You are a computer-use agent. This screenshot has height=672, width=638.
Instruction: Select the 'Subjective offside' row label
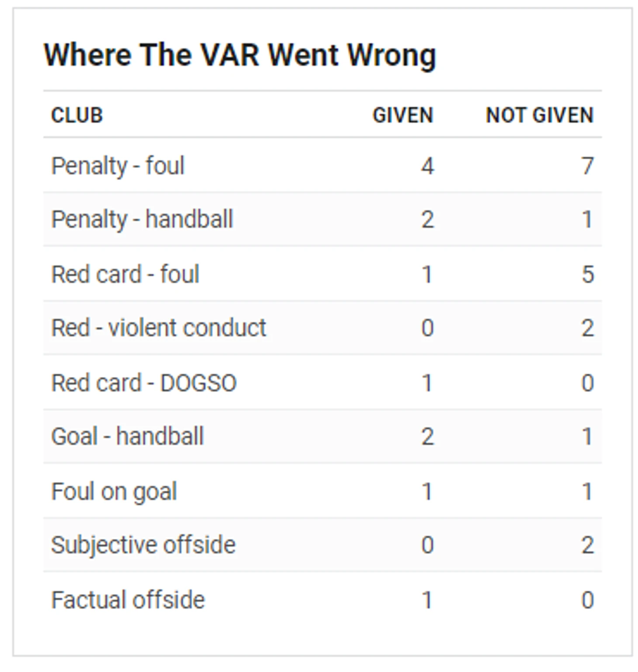(143, 545)
